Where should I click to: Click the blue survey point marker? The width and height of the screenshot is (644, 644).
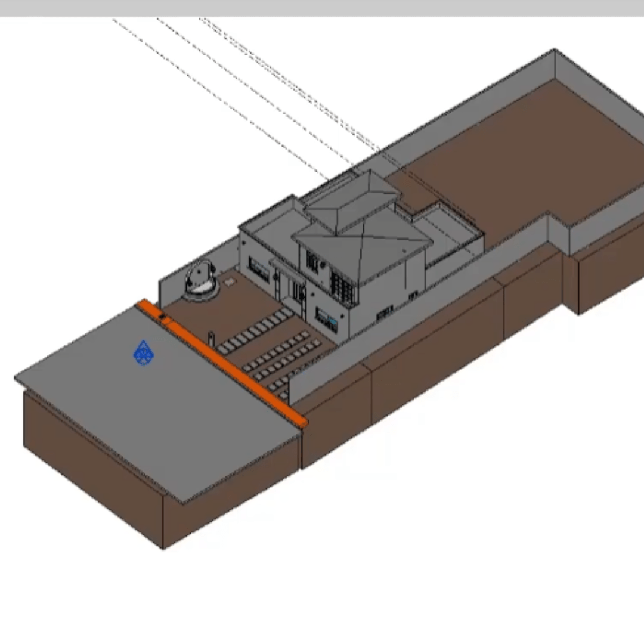point(143,353)
